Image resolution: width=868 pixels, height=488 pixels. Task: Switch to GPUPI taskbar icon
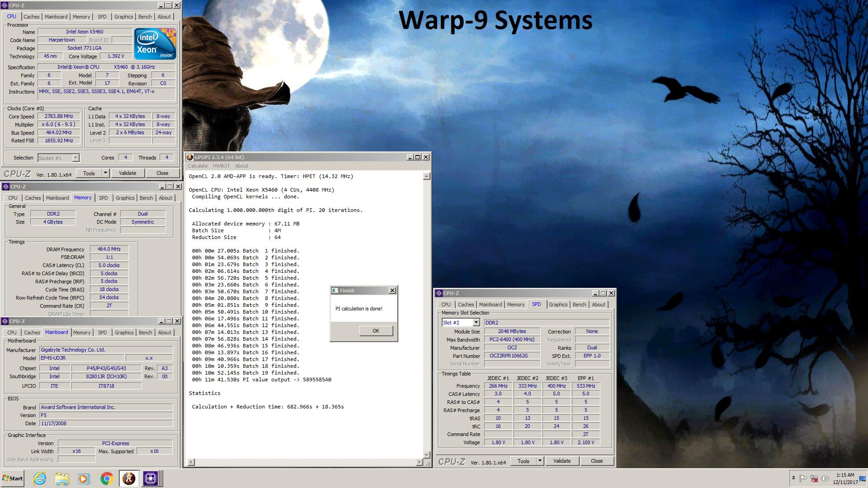coord(129,478)
